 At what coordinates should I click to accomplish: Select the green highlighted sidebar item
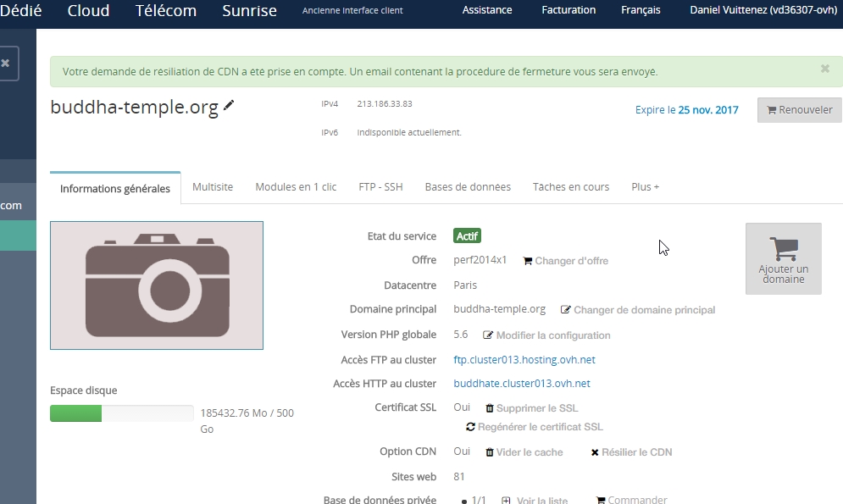coord(19,235)
